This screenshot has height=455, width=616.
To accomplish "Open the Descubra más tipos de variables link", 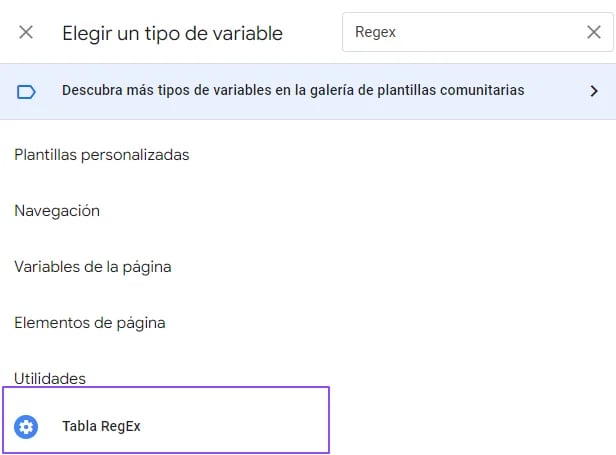I will click(x=293, y=90).
